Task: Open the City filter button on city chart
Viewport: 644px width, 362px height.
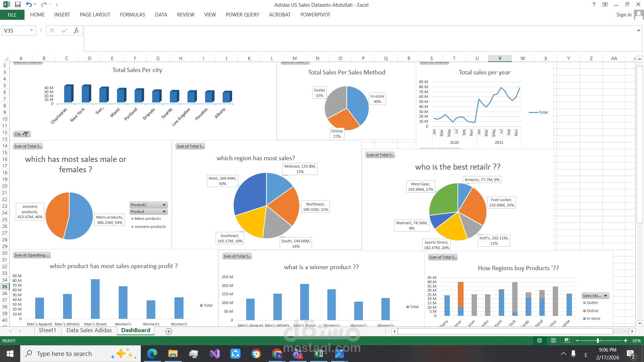Action: pyautogui.click(x=22, y=134)
